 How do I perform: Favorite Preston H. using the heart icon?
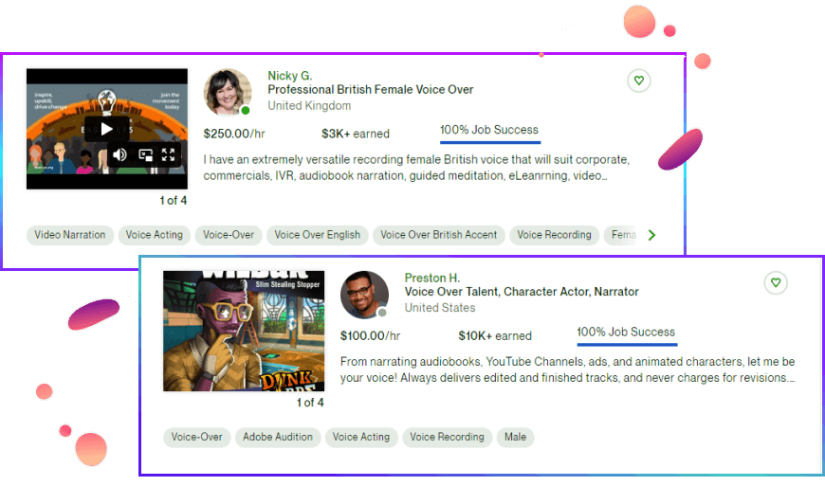tap(776, 283)
